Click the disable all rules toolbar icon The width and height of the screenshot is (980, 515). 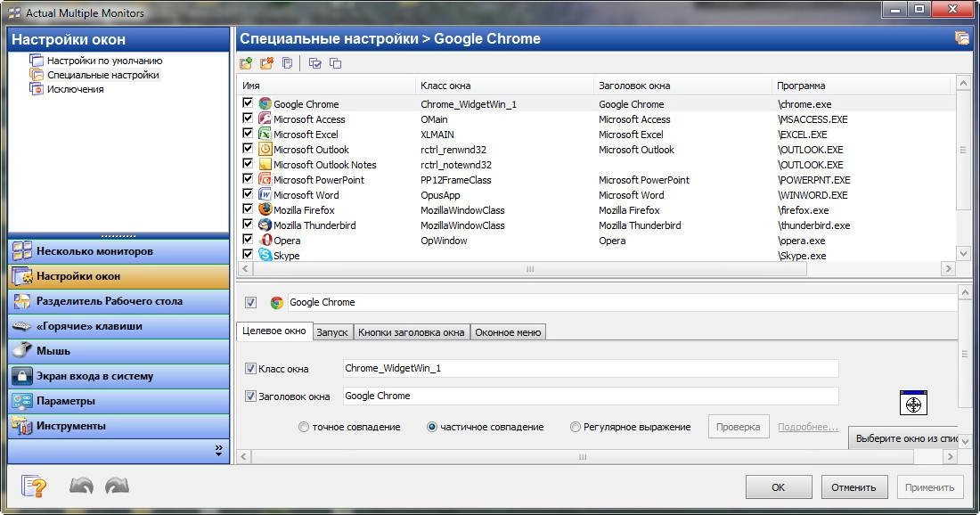tap(336, 63)
